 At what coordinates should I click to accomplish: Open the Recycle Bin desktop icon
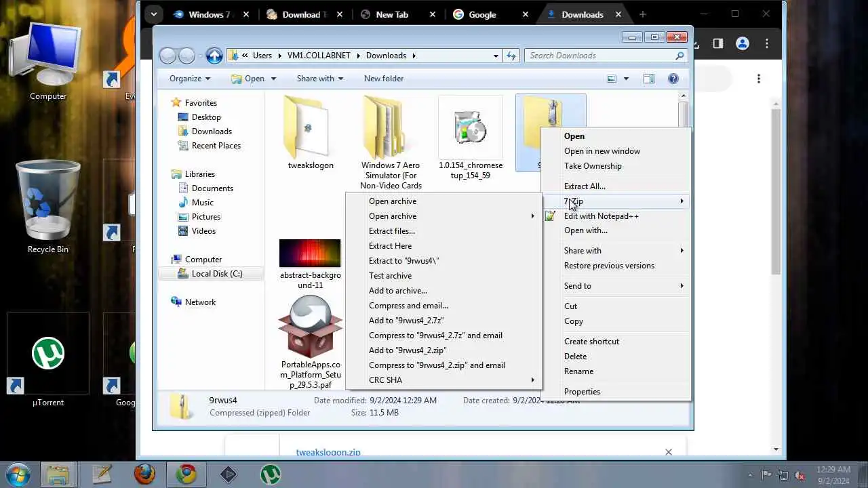click(x=47, y=207)
